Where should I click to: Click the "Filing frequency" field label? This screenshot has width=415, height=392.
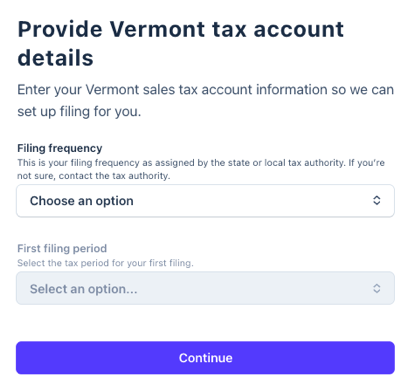coord(60,148)
